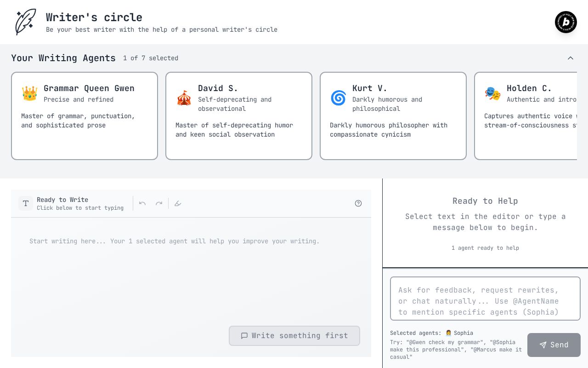Select the Grammar Queen Gwen agent card
The image size is (588, 368).
coord(85,116)
